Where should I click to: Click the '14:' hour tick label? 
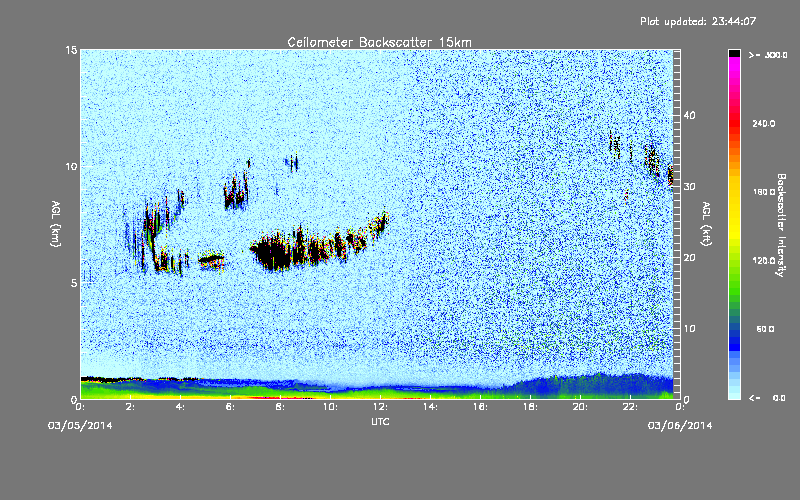pyautogui.click(x=430, y=407)
